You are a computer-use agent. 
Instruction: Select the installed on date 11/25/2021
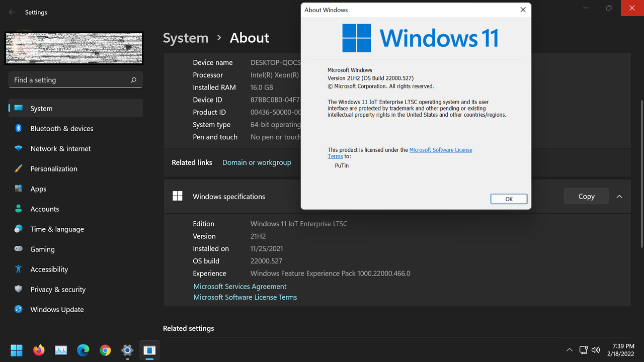point(267,248)
